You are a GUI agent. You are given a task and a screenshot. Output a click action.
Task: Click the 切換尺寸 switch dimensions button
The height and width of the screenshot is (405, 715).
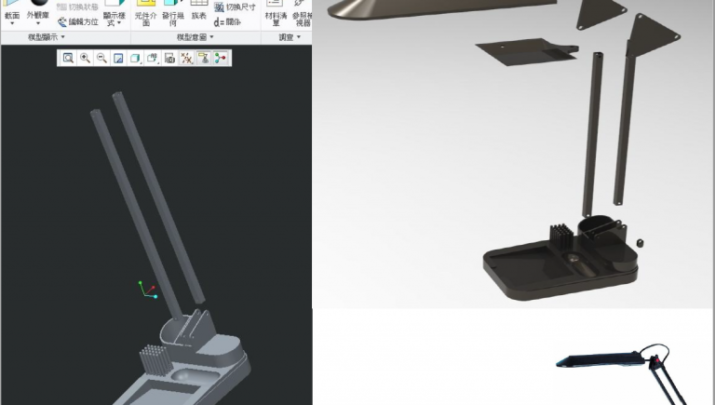click(234, 8)
